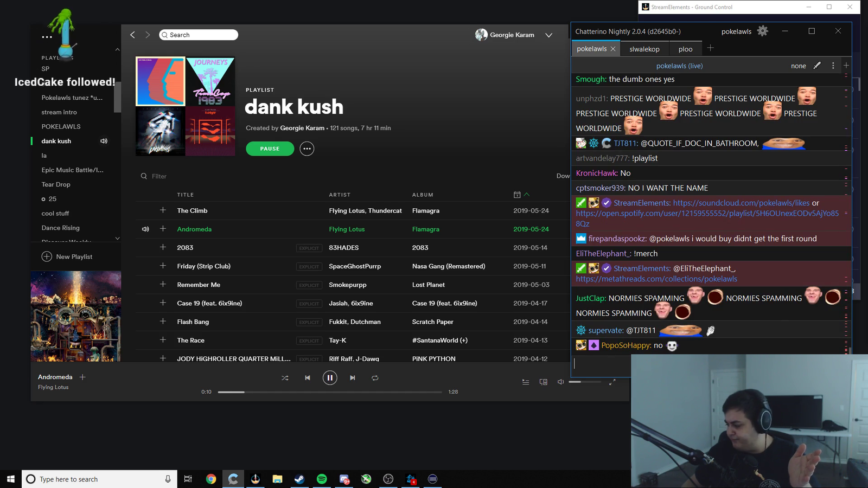Open the dank kush playlist more options menu
868x488 pixels.
[307, 149]
